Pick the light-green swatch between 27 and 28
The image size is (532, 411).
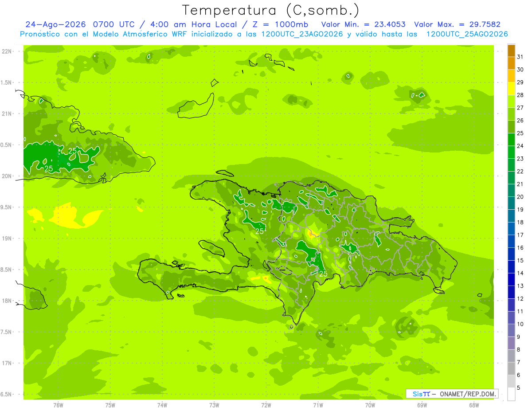(511, 102)
